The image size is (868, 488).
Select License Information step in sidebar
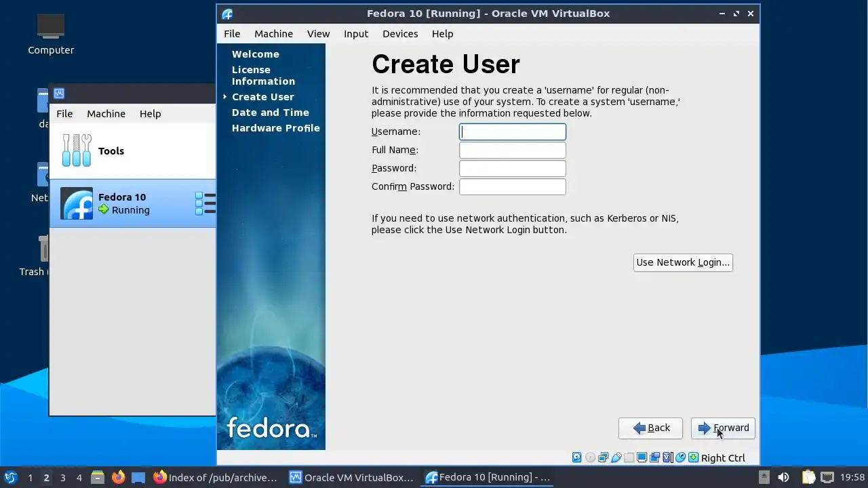pyautogui.click(x=263, y=75)
